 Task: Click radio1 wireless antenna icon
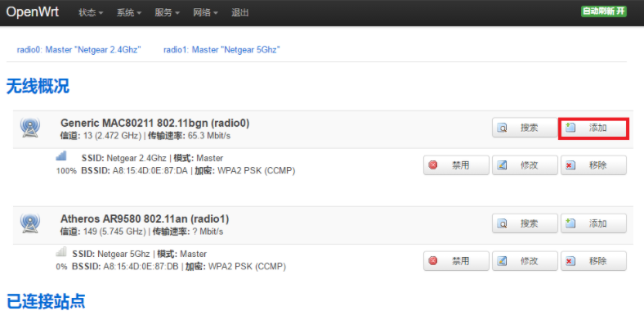pos(30,223)
